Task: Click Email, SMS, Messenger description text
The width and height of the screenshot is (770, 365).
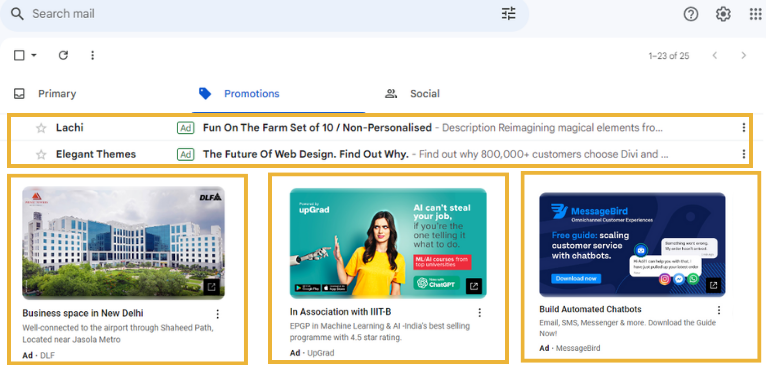Action: 628,328
